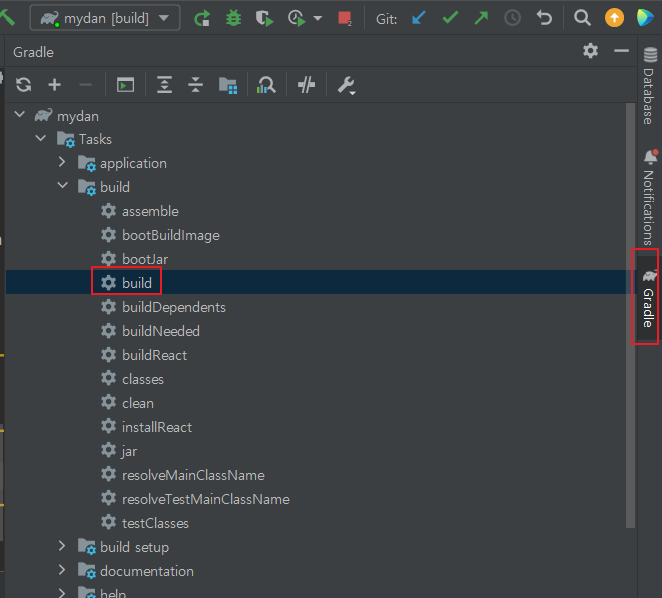Image resolution: width=662 pixels, height=598 pixels.
Task: Open the Database tool window tab
Action: pyautogui.click(x=649, y=86)
